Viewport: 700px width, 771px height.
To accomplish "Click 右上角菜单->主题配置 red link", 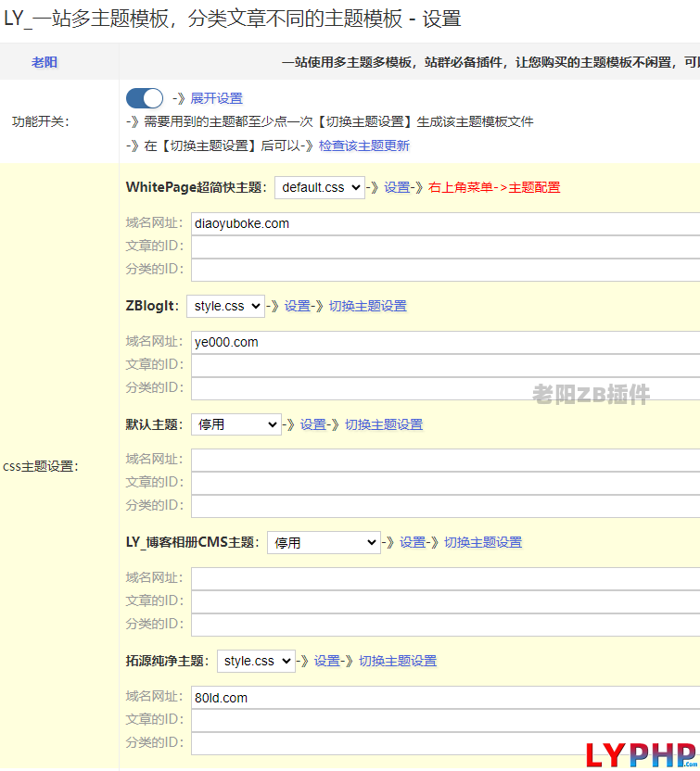I will point(494,187).
